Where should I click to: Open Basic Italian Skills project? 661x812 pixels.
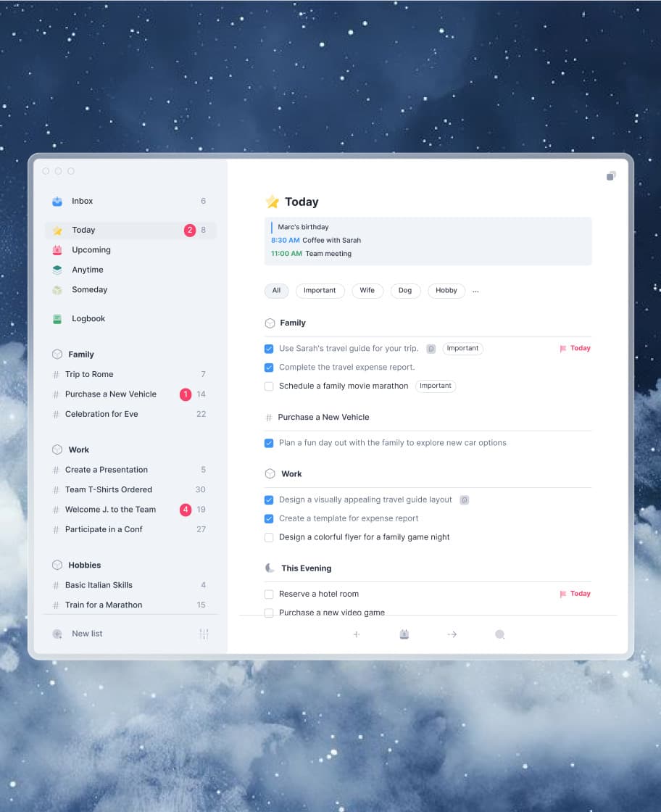coord(130,585)
